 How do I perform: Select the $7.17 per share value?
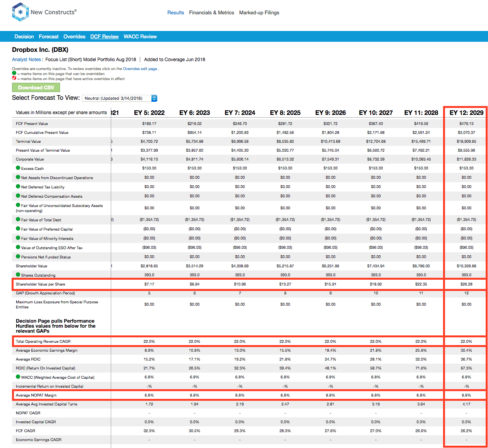pos(149,284)
